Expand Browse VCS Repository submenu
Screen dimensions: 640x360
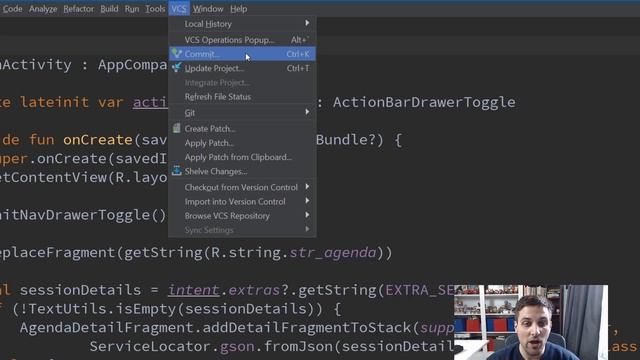242,216
